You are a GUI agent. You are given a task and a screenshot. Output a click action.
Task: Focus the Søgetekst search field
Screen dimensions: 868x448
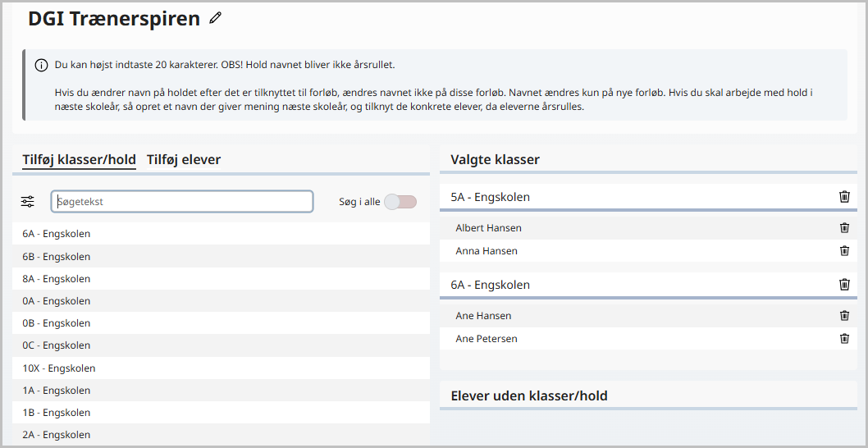point(182,202)
